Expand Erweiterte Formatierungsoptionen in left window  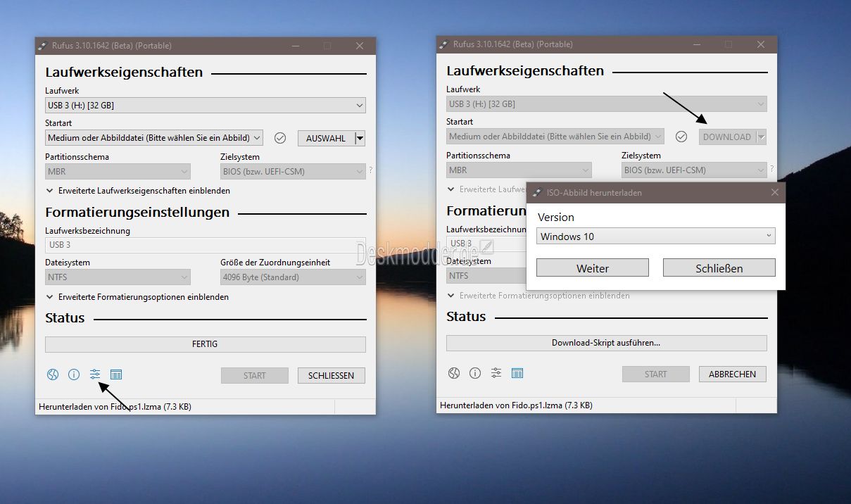point(137,297)
